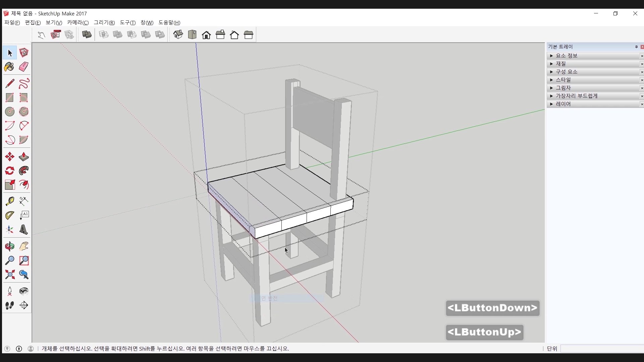Switch to Front view house icon
Screen dimensions: 644x362
(x=206, y=35)
